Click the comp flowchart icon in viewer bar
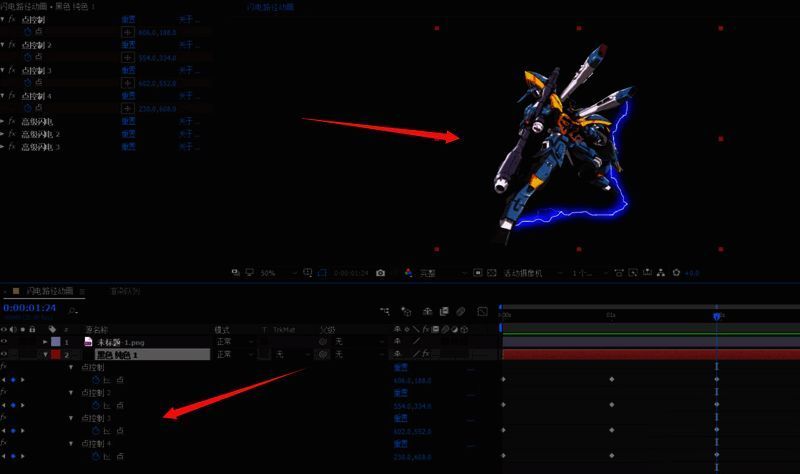 pyautogui.click(x=661, y=273)
